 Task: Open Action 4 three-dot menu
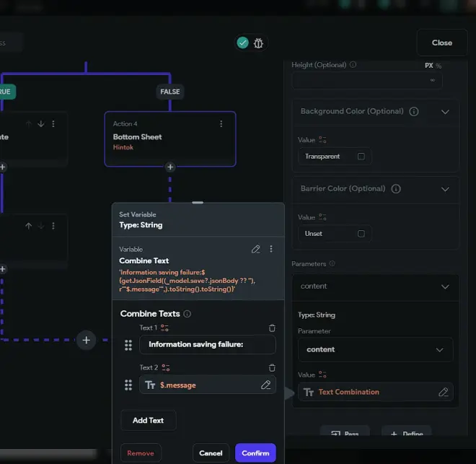[221, 123]
